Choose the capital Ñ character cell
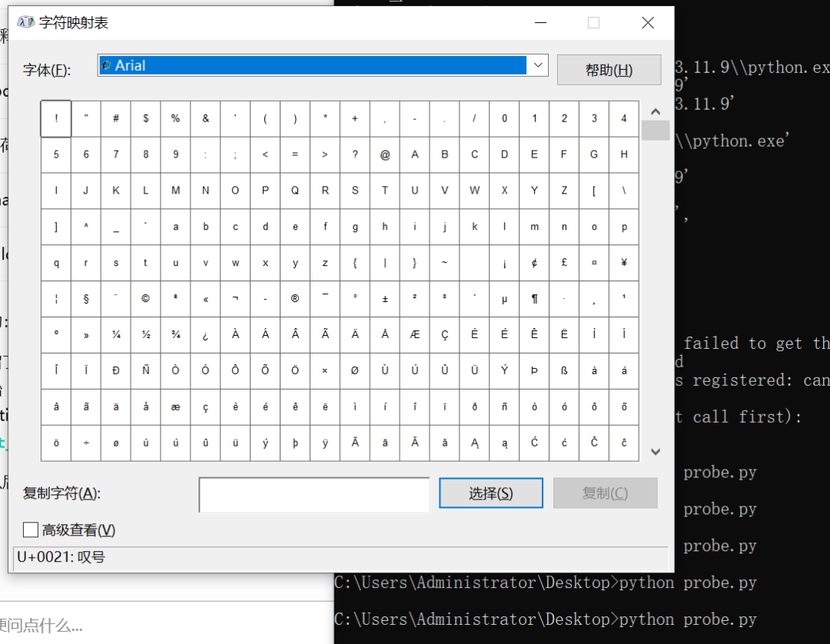The image size is (830, 644). [145, 370]
